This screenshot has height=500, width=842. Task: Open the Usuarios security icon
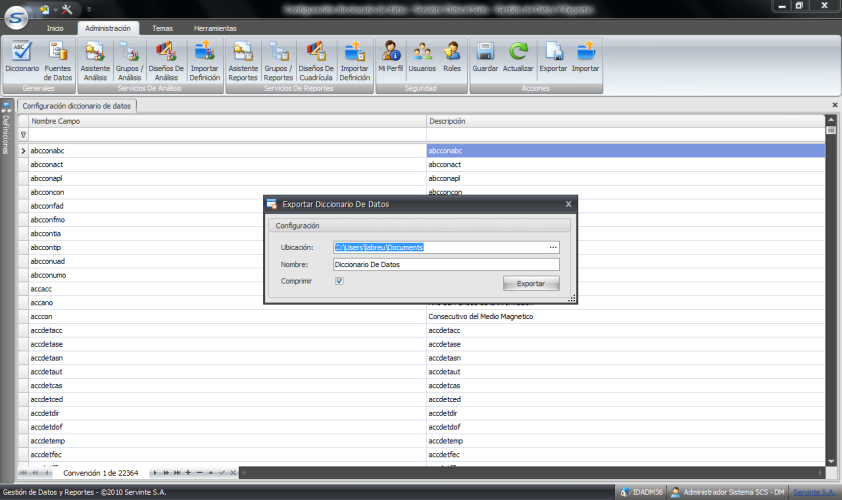click(x=422, y=58)
